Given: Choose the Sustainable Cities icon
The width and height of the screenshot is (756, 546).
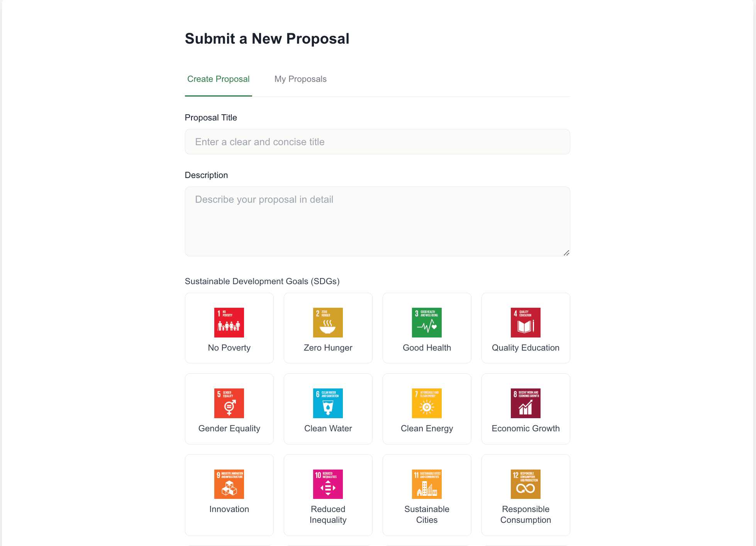Looking at the screenshot, I should (427, 484).
